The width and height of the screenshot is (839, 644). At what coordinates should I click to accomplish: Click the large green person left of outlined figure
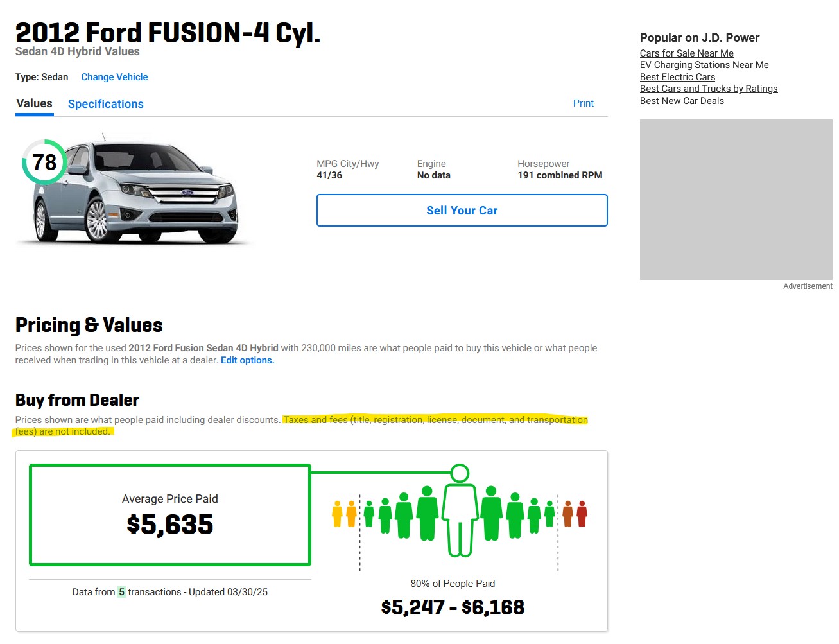tap(428, 512)
